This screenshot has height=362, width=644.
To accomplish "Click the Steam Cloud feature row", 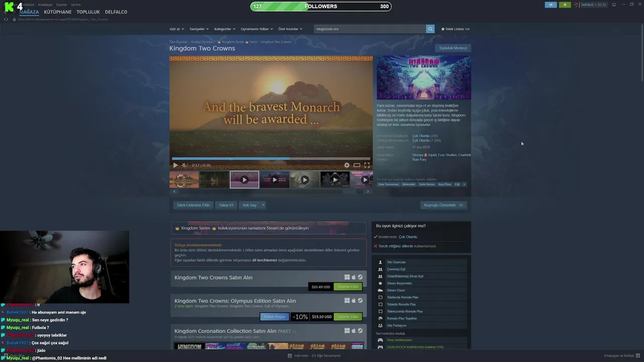I will tap(422, 290).
